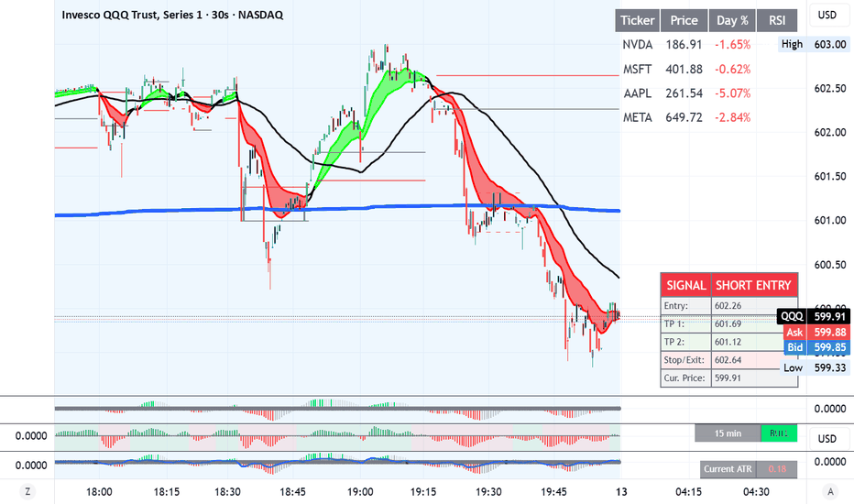This screenshot has width=854, height=504.
Task: Open the top USD currency selector
Action: (827, 15)
